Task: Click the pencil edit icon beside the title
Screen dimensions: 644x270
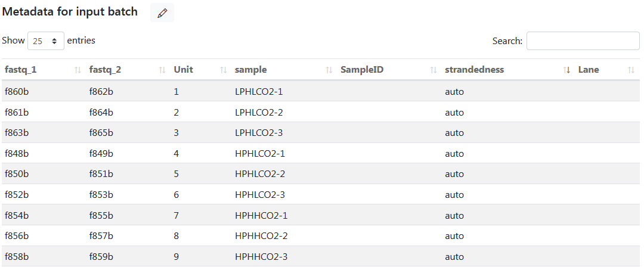Action: [162, 13]
